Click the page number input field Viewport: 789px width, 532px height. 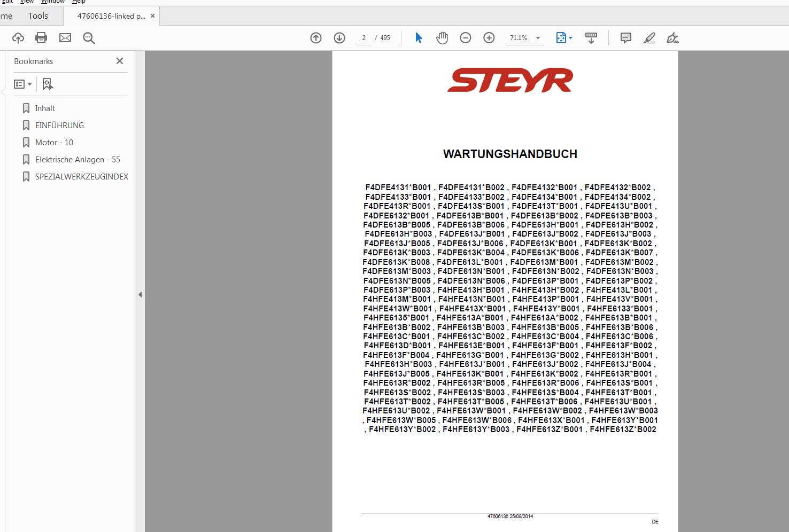tap(364, 37)
